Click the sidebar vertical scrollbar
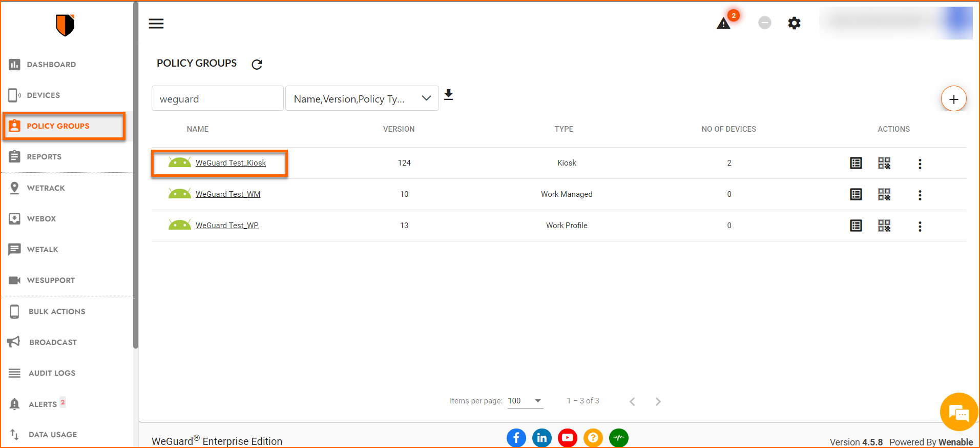Image resolution: width=980 pixels, height=448 pixels. click(x=136, y=174)
